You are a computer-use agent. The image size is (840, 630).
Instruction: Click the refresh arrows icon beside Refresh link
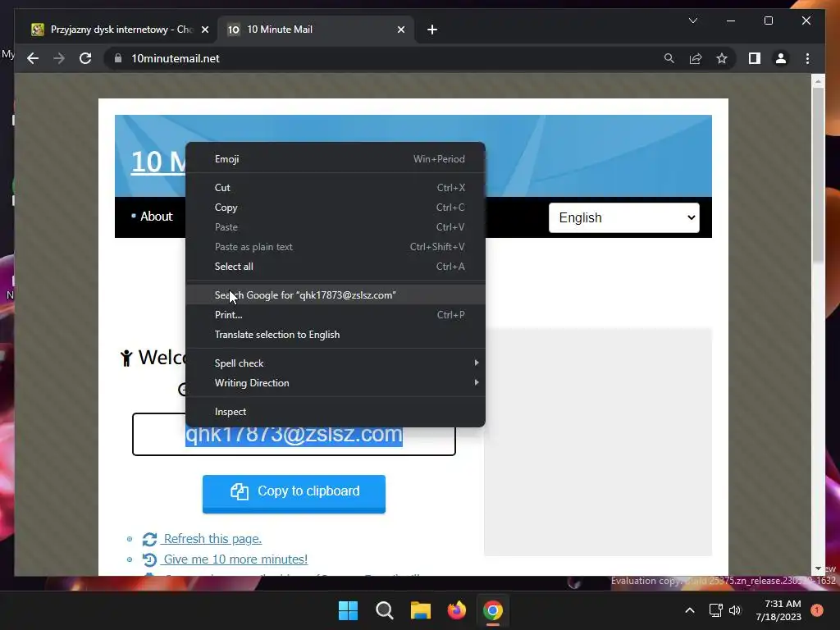(149, 539)
